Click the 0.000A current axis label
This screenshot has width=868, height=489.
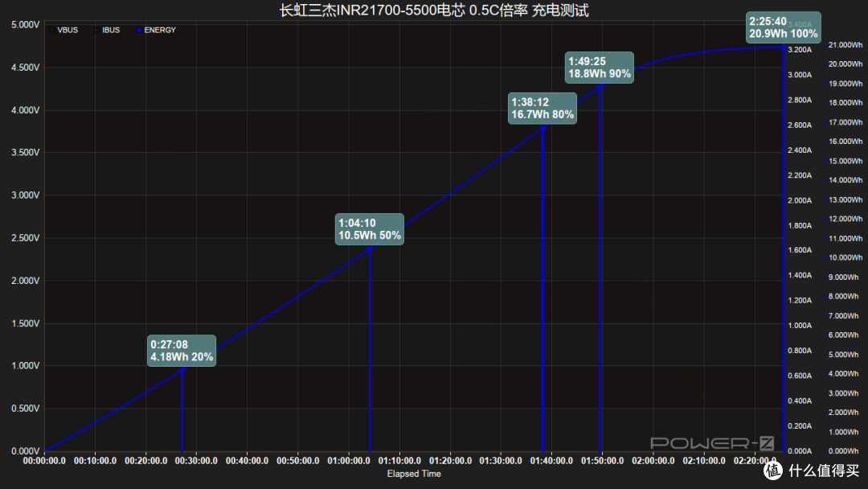[x=800, y=450]
